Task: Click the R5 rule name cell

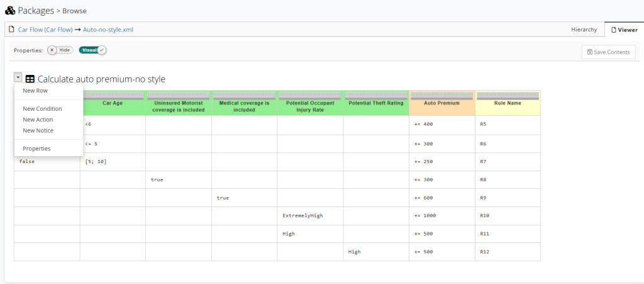Action: coord(508,125)
